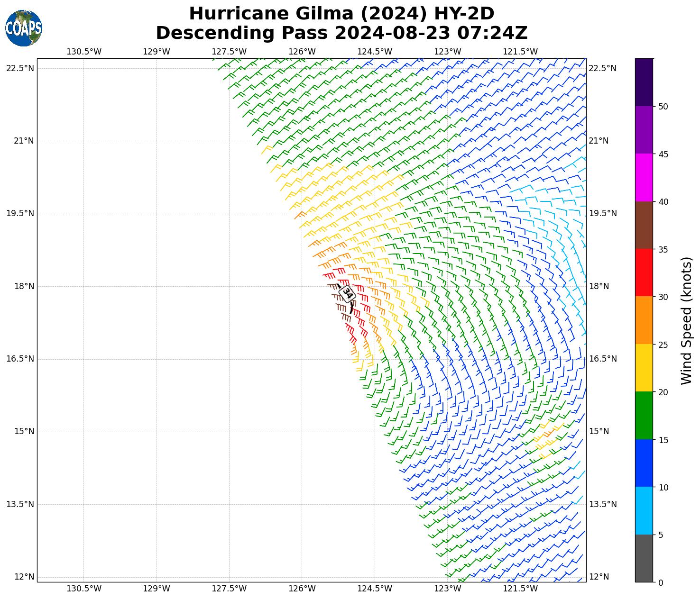The height and width of the screenshot is (599, 700).
Task: Select the red 30–35 knot colorbar segment
Action: coord(644,272)
